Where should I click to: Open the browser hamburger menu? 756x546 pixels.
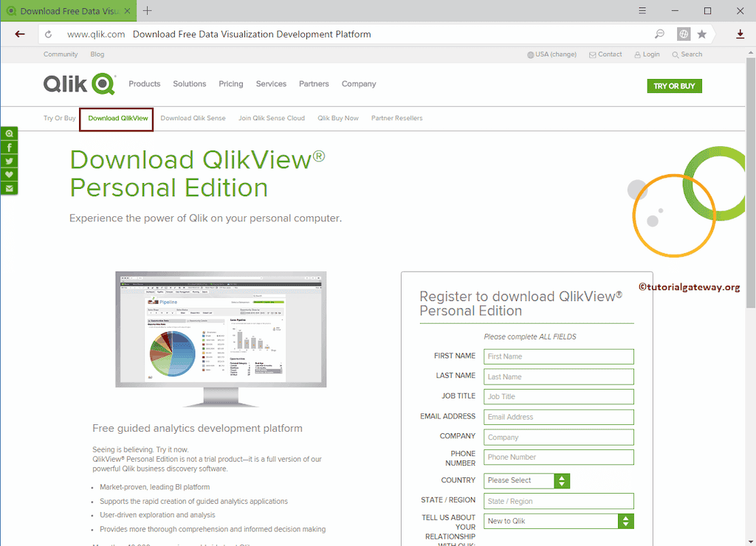pos(642,10)
